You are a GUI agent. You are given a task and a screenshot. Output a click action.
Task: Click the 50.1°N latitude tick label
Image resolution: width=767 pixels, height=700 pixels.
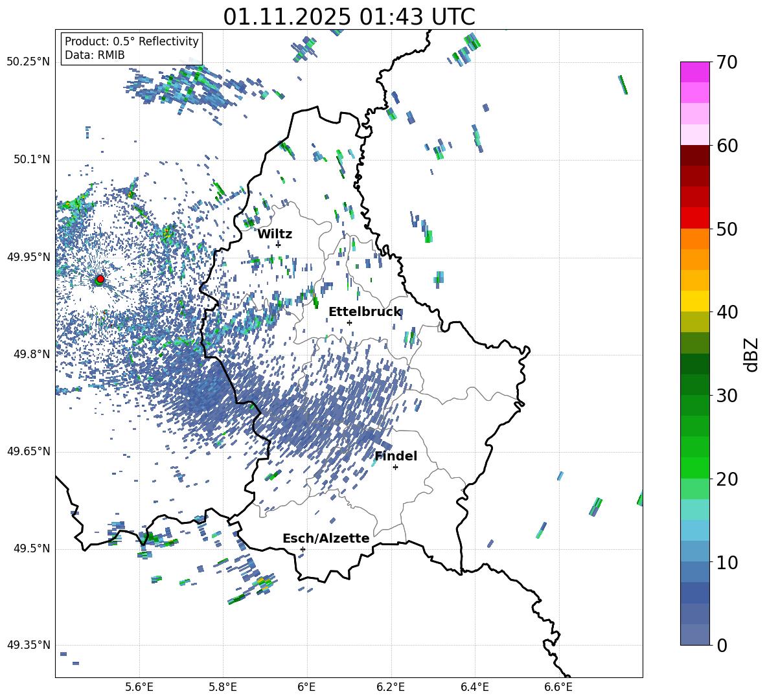coord(28,159)
